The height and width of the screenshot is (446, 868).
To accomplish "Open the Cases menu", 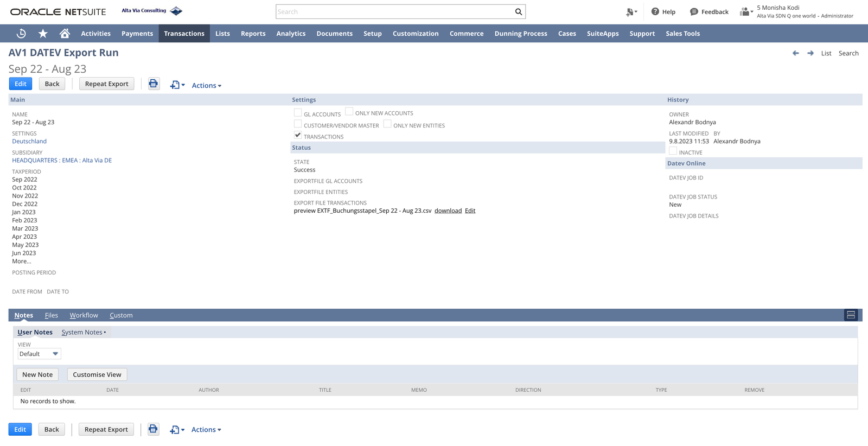I will 567,34.
